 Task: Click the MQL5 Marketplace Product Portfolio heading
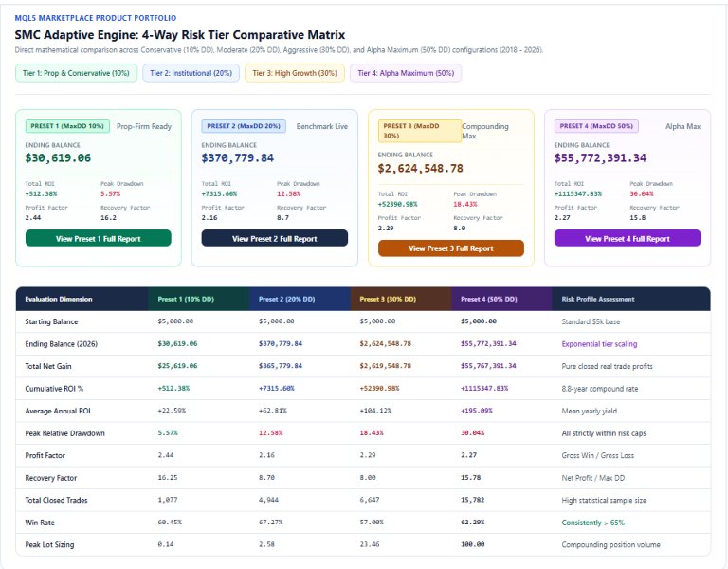(x=96, y=18)
